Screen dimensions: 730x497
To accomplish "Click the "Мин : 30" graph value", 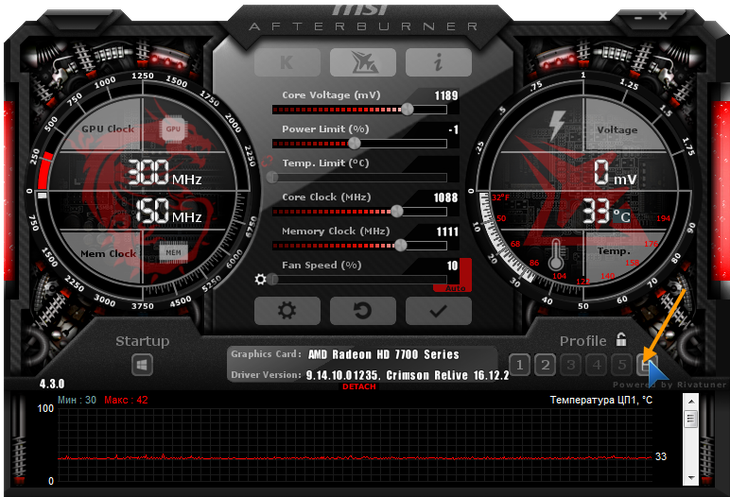I will pos(77,400).
